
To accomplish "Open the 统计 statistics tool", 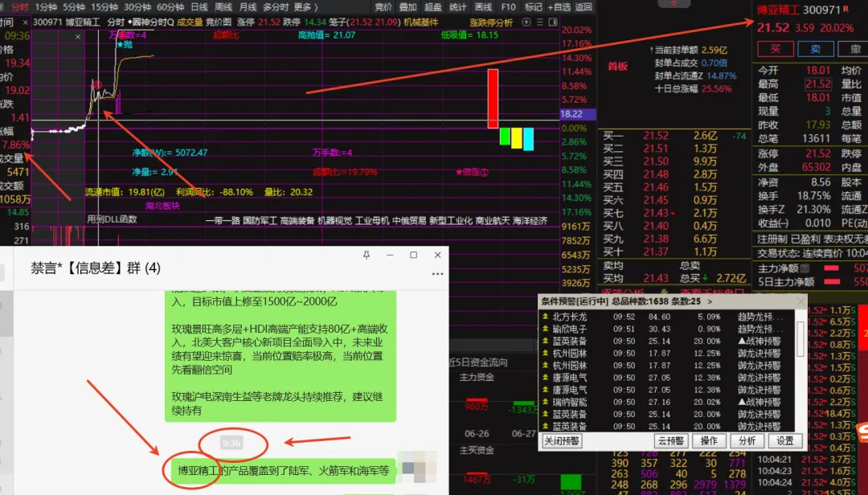I will pyautogui.click(x=457, y=7).
